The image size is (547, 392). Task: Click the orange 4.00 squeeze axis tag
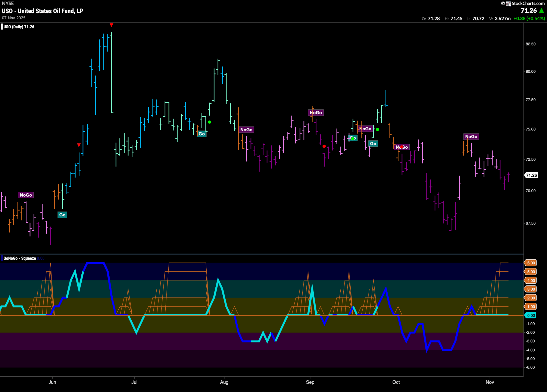coord(531,280)
